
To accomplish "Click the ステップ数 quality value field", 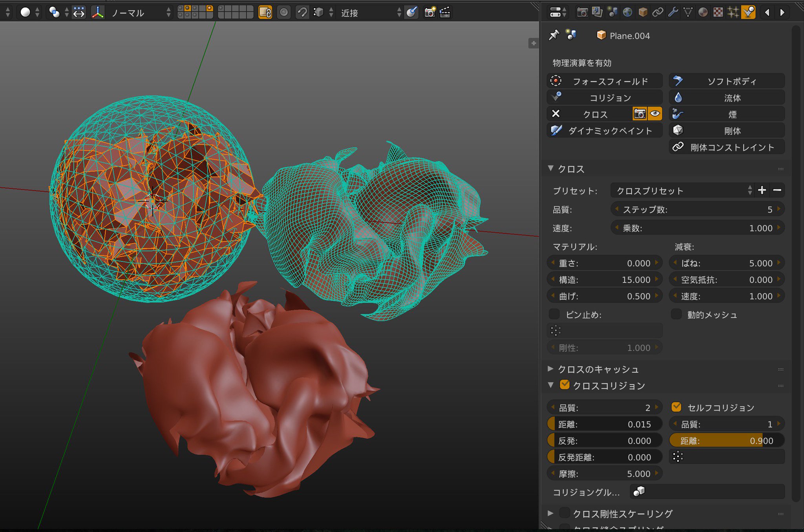I will [698, 209].
